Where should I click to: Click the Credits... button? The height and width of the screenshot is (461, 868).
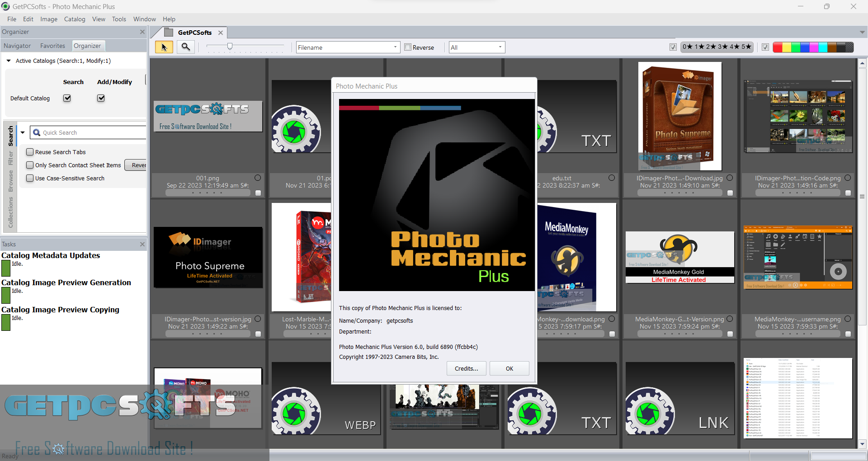pos(467,368)
